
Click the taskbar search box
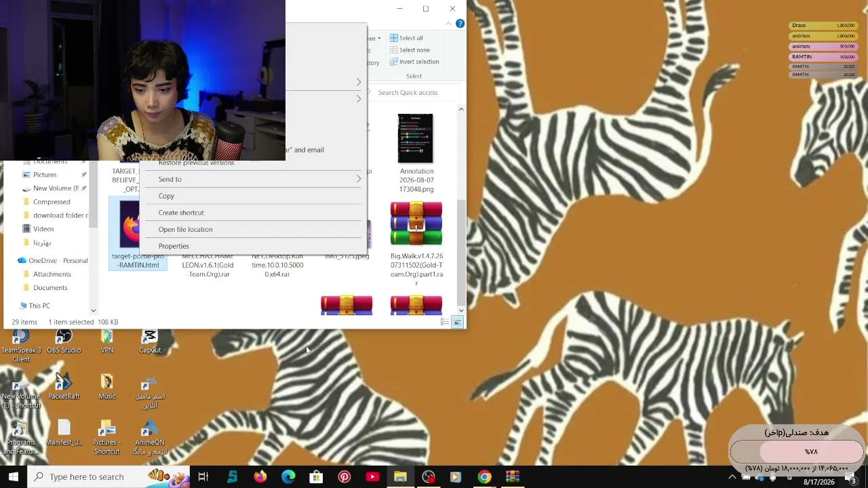(108, 476)
